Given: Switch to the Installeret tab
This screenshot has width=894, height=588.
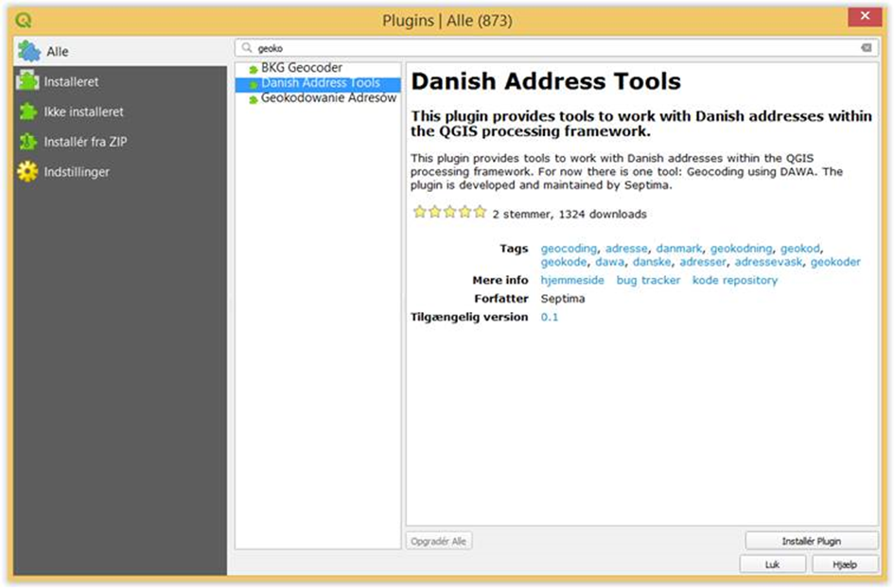Looking at the screenshot, I should 120,81.
